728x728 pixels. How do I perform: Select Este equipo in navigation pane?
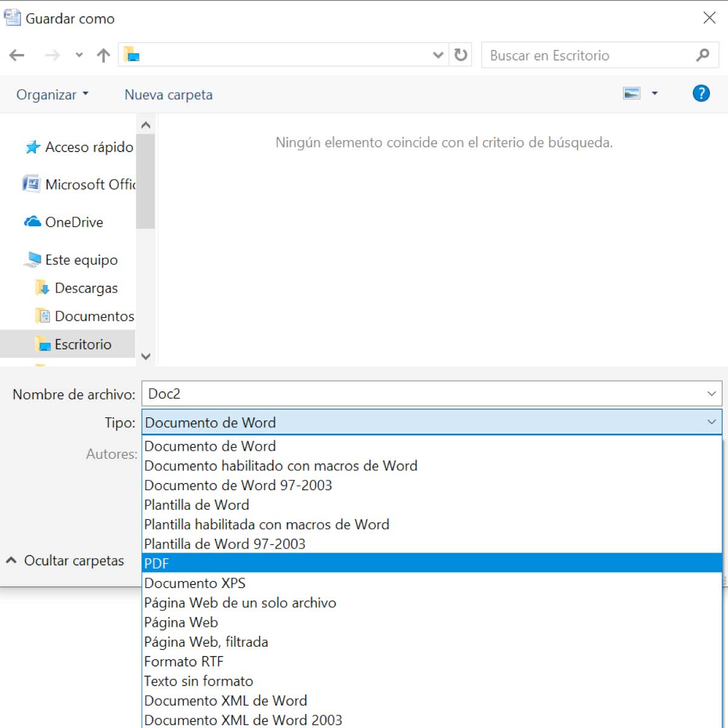click(x=81, y=260)
